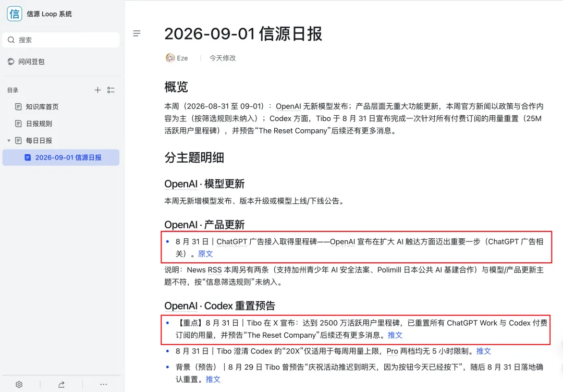Click the 豆包 chat icon

coord(11,62)
